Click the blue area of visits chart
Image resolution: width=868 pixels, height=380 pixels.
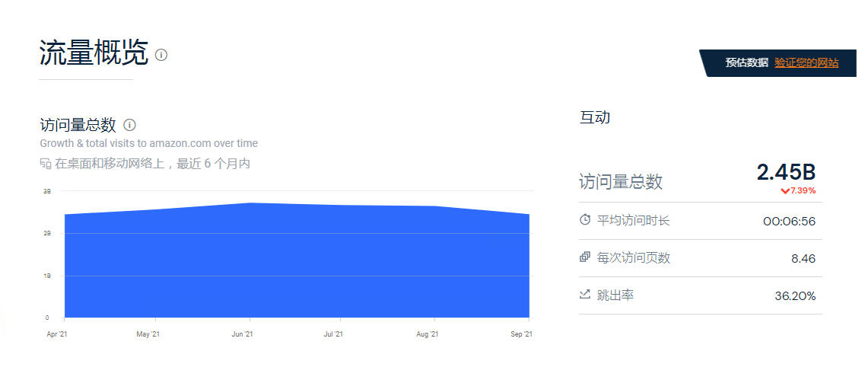click(x=297, y=266)
